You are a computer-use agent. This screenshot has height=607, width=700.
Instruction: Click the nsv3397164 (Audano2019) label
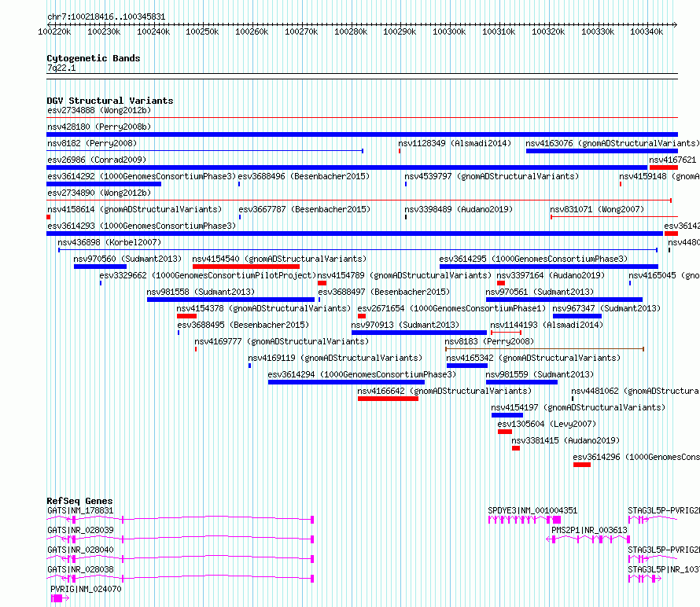click(x=551, y=275)
